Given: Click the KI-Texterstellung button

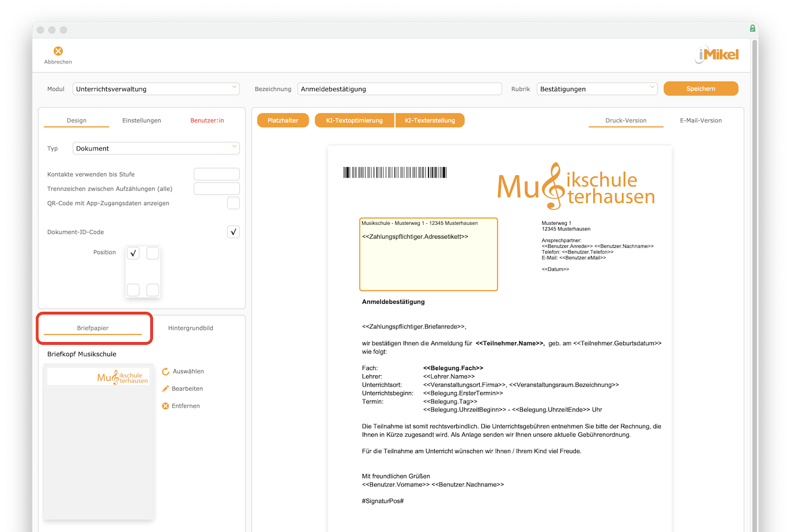Looking at the screenshot, I should point(430,120).
